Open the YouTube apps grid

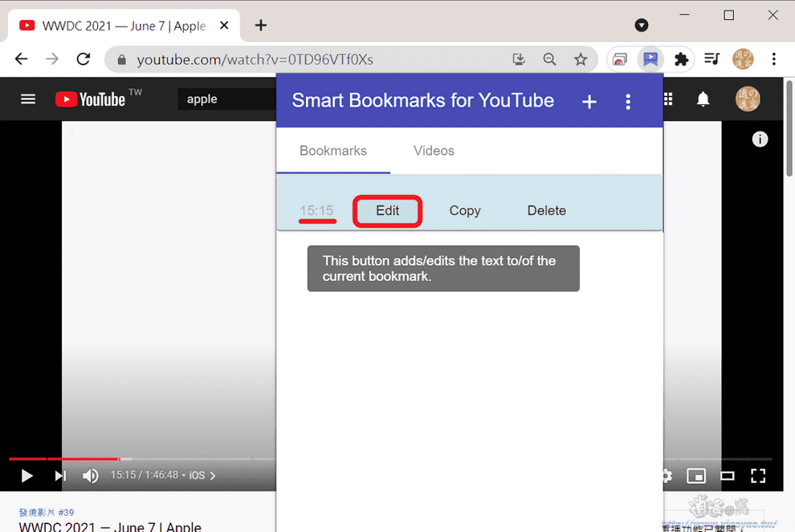pyautogui.click(x=667, y=99)
